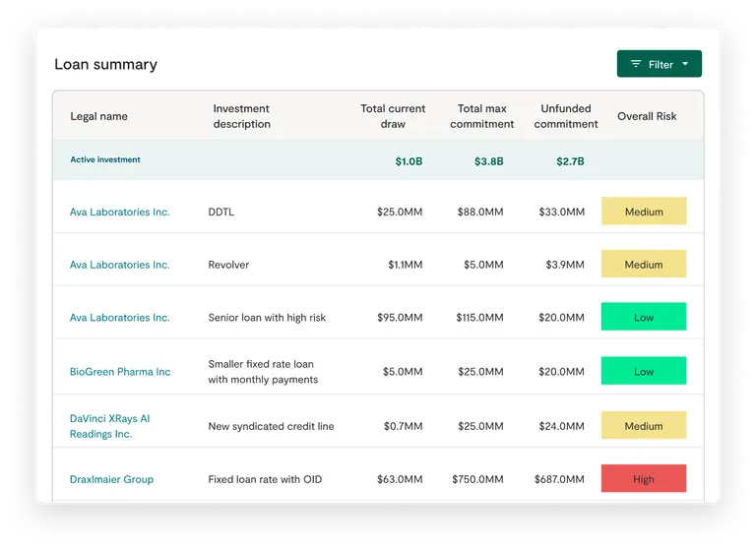Open Ava Laboratories Inc. link in Revolver row
756x548 pixels.
pyautogui.click(x=119, y=265)
